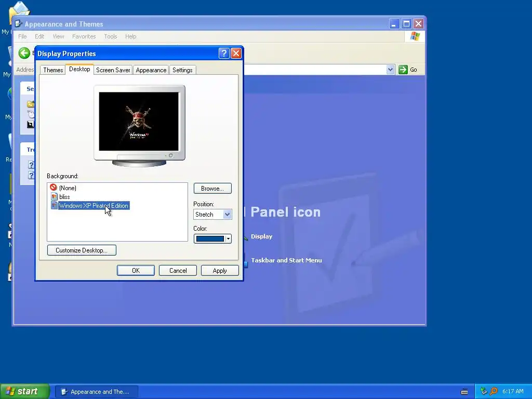The height and width of the screenshot is (399, 532).
Task: Click the monitor wallpaper preview
Action: tap(139, 122)
